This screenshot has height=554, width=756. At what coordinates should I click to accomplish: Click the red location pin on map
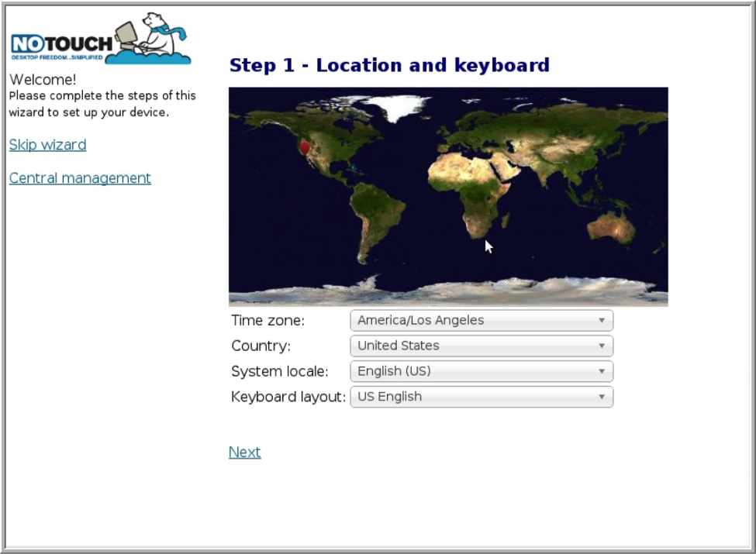pyautogui.click(x=305, y=147)
